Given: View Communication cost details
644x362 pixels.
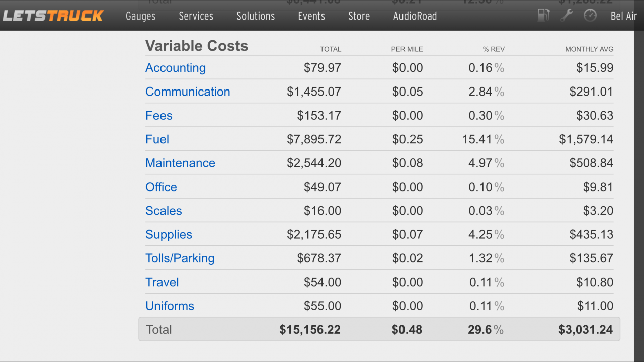Looking at the screenshot, I should coord(188,92).
